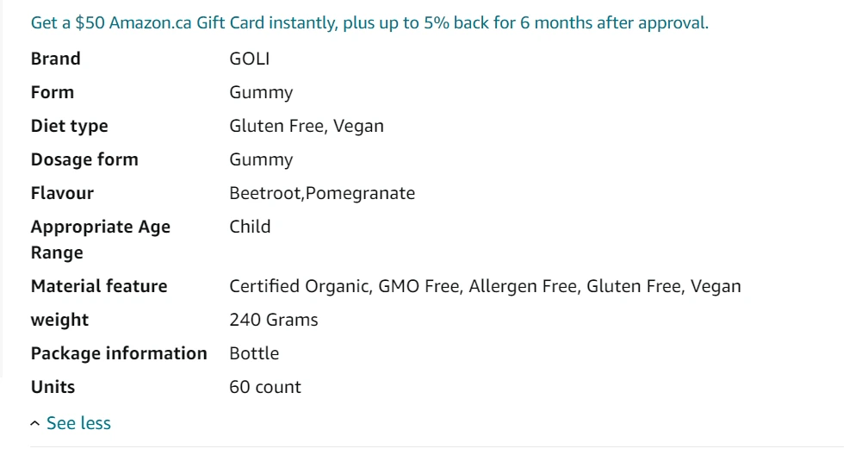Select the 240 Grams weight value

coord(274,320)
